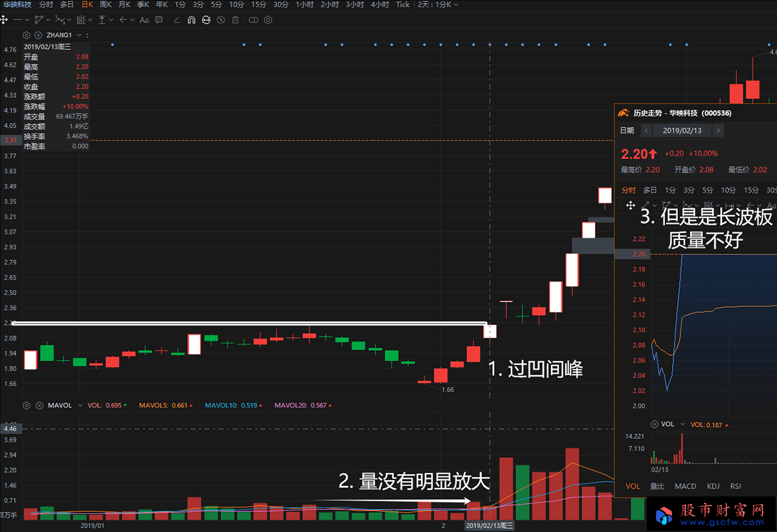This screenshot has width=777, height=532.
Task: Open MAVOL indicator settings gear
Action: (x=27, y=405)
